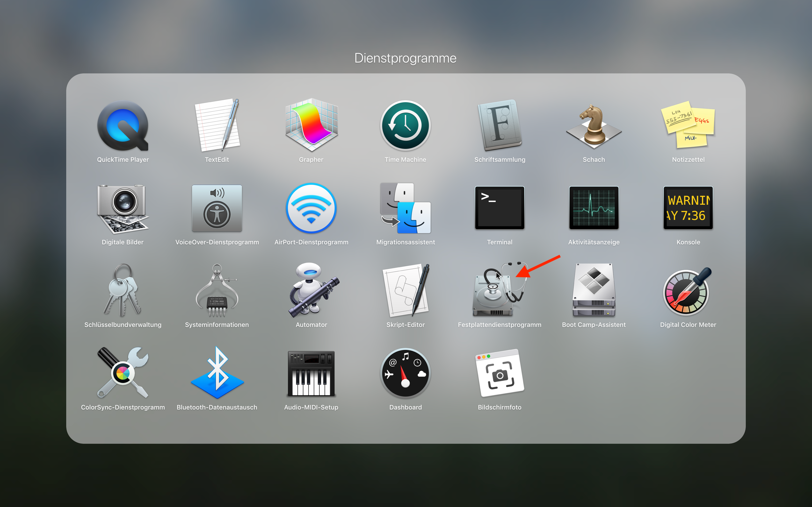Open the Aktivitätsanzeige icon
Viewport: 812px width, 507px height.
pyautogui.click(x=594, y=208)
